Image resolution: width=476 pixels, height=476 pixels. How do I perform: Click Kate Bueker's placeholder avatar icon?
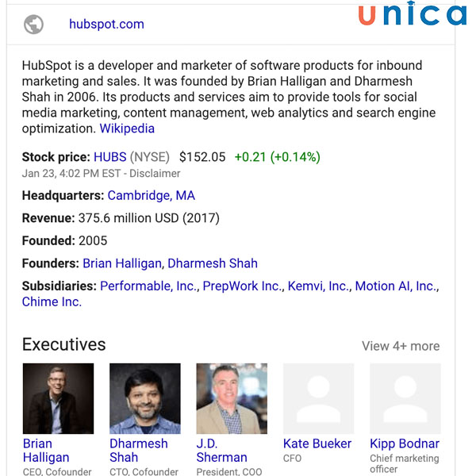coord(318,398)
